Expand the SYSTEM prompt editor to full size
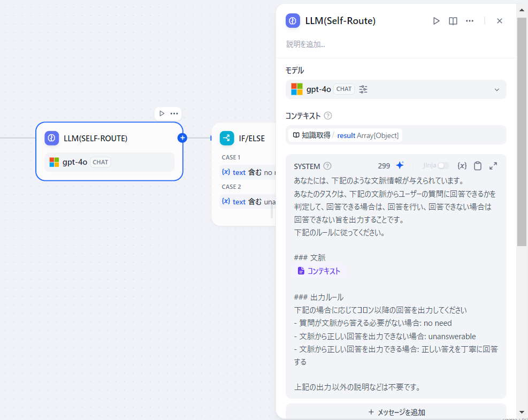This screenshot has width=528, height=420. coord(493,166)
